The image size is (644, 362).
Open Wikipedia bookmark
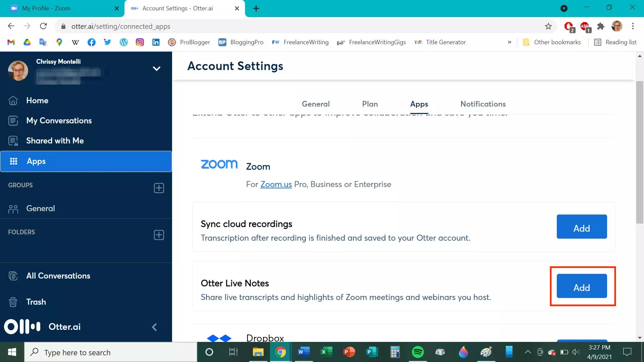(75, 42)
